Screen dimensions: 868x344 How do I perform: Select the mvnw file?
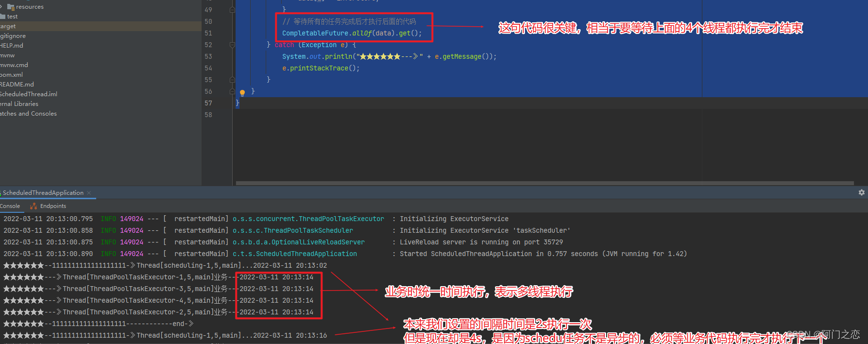(7, 55)
